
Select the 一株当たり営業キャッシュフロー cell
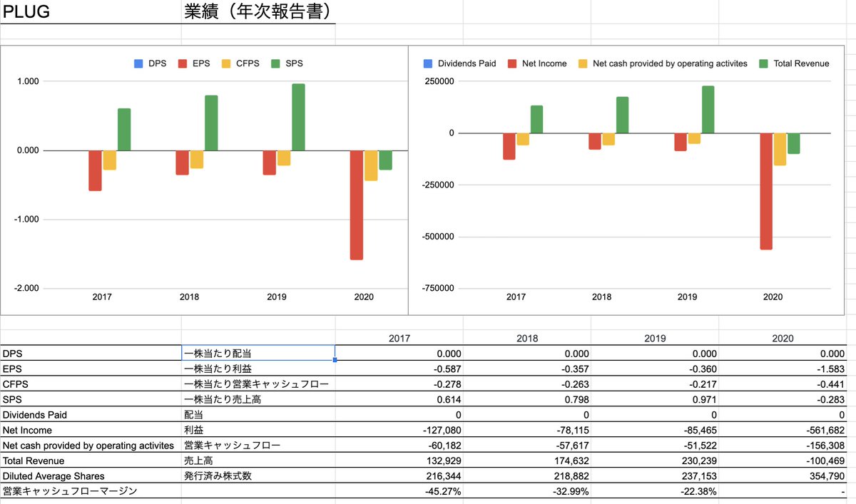click(x=258, y=384)
